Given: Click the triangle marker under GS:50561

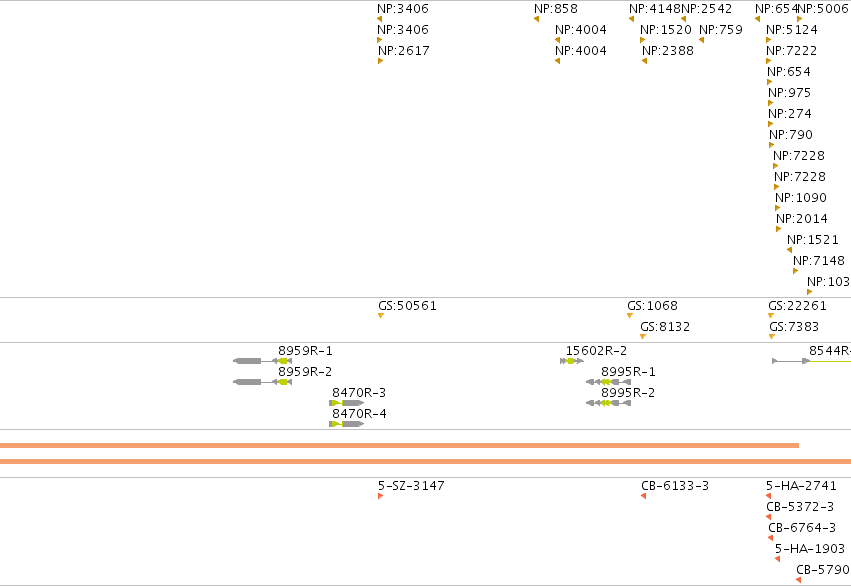Looking at the screenshot, I should tap(381, 316).
